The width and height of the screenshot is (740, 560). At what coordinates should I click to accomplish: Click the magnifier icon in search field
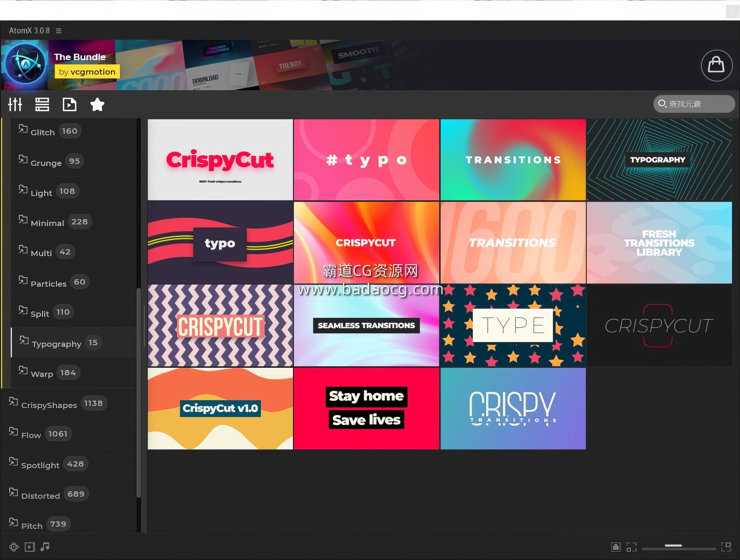(x=662, y=104)
